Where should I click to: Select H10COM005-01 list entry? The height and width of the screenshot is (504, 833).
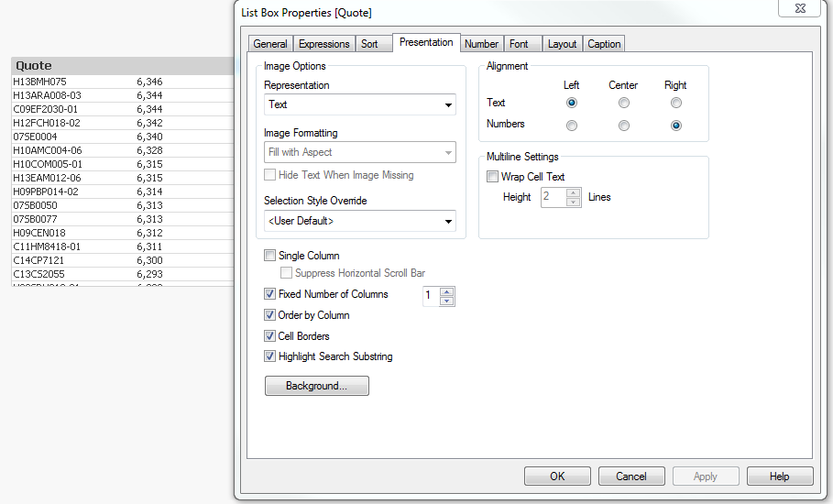(x=122, y=165)
